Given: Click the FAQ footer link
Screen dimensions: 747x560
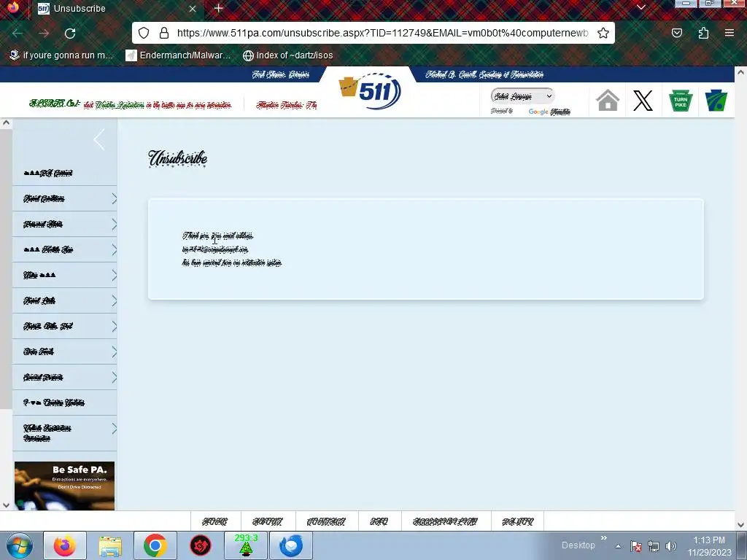Looking at the screenshot, I should click(x=379, y=522).
